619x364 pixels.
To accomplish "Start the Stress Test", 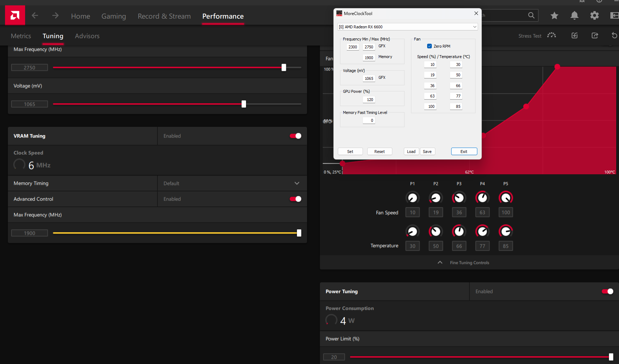I will (530, 36).
